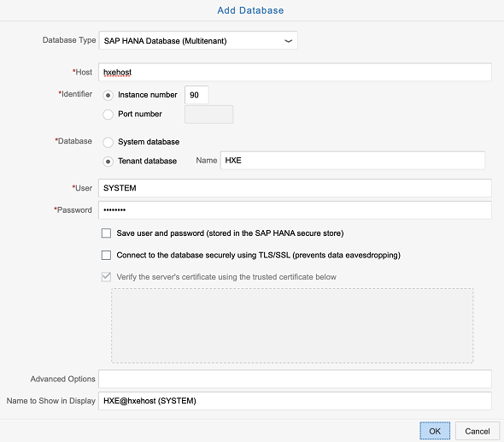Toggle Verify the server's certificate checkbox
Image resolution: width=504 pixels, height=442 pixels.
[106, 277]
